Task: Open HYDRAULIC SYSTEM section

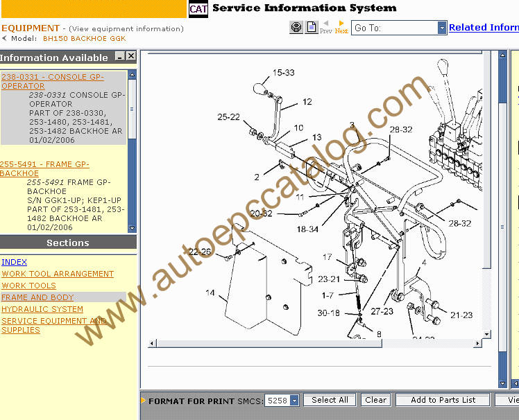Action: click(x=42, y=309)
